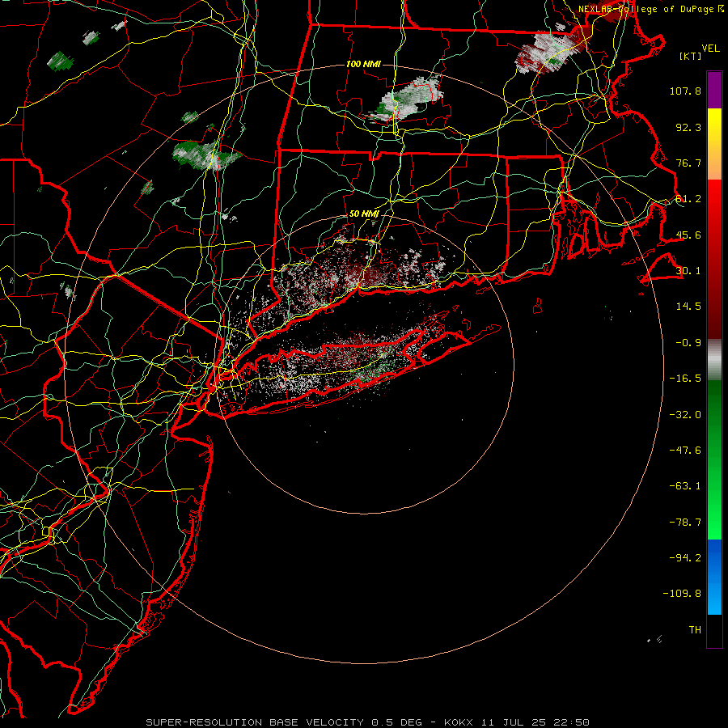Screen dimensions: 728x728
Task: Click the TH legend label
Action: pyautogui.click(x=695, y=630)
